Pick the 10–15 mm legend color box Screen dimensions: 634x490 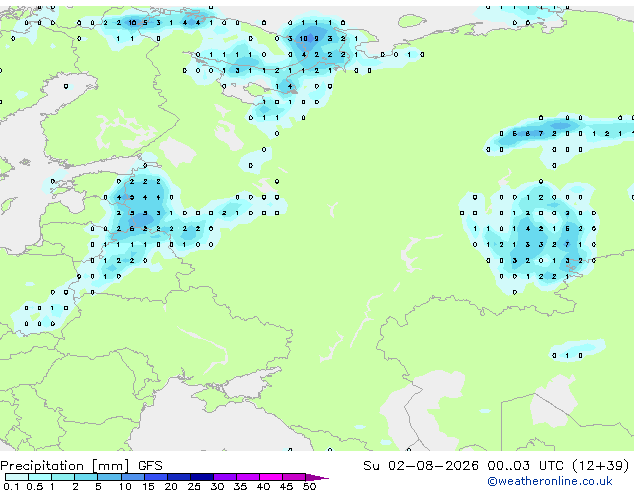click(132, 477)
